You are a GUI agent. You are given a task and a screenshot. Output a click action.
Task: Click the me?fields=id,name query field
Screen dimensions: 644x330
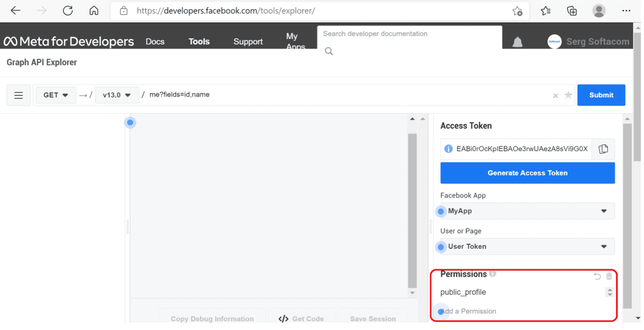click(348, 95)
